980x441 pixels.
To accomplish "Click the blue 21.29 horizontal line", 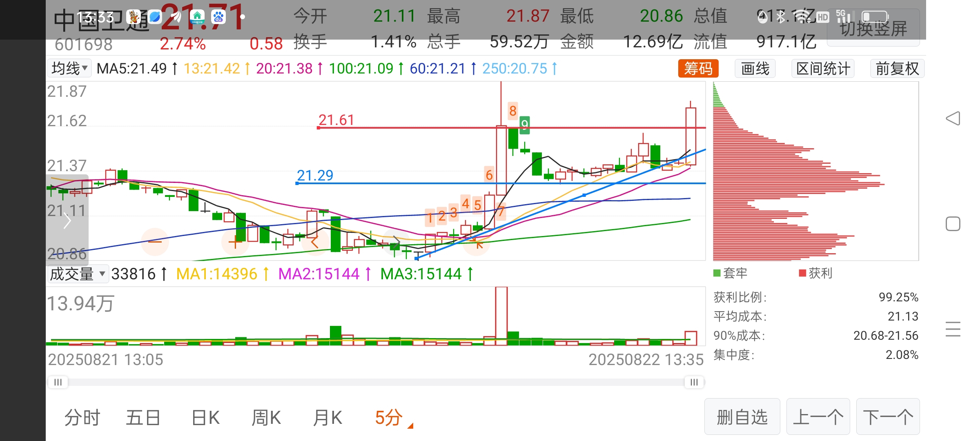I will (x=501, y=183).
